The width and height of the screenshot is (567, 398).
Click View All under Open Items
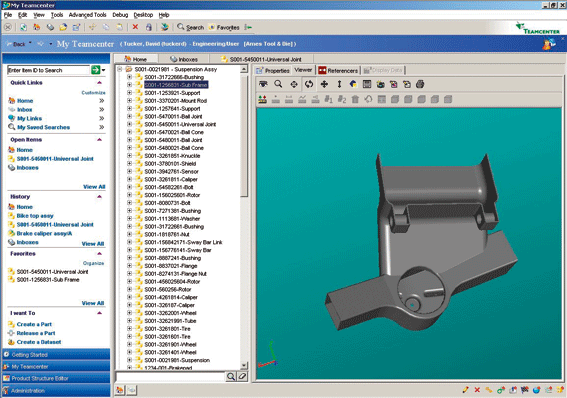94,187
